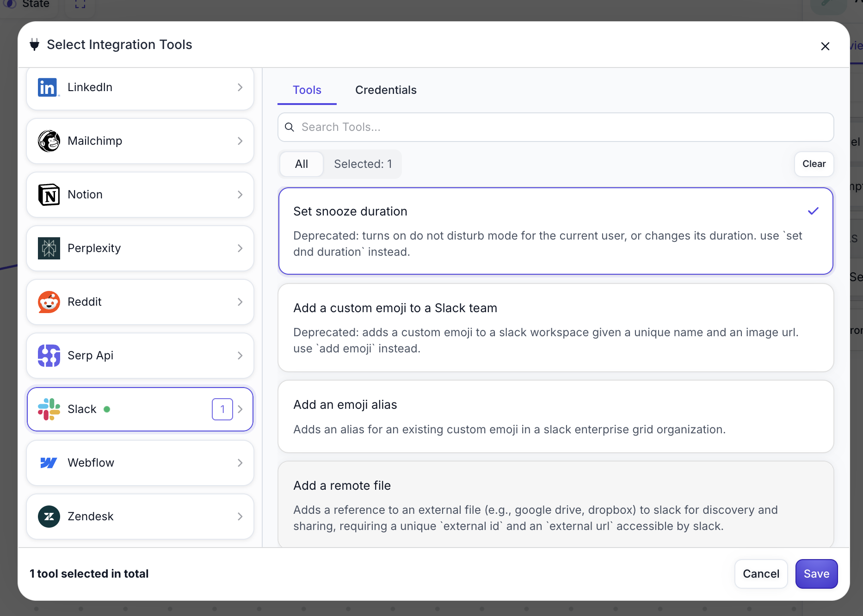Deselect the Set snooze duration tool
The width and height of the screenshot is (863, 616).
coord(555,231)
